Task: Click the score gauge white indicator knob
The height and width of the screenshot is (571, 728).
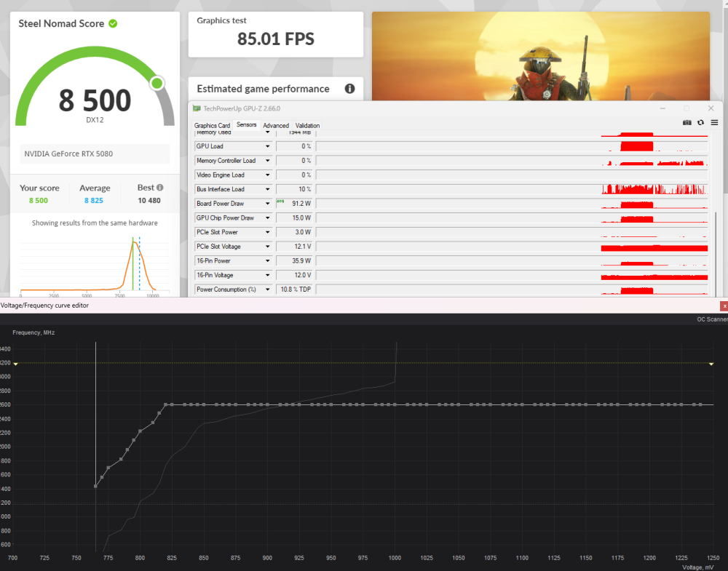Action: (157, 84)
